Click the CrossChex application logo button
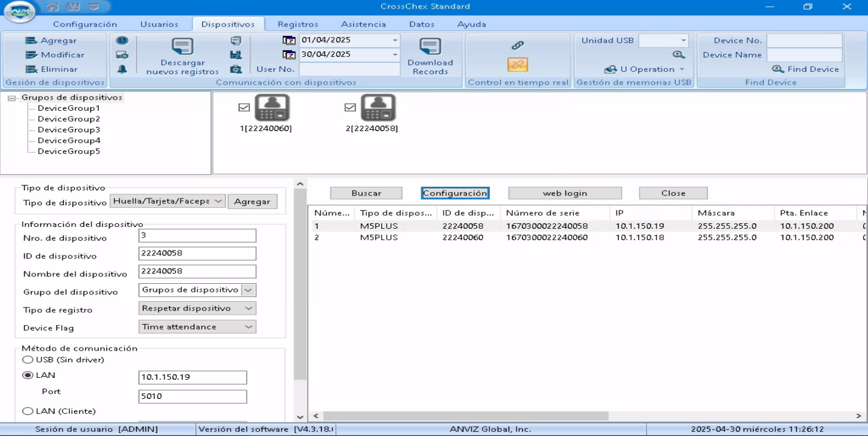Viewport: 868px width, 436px height. [x=19, y=11]
